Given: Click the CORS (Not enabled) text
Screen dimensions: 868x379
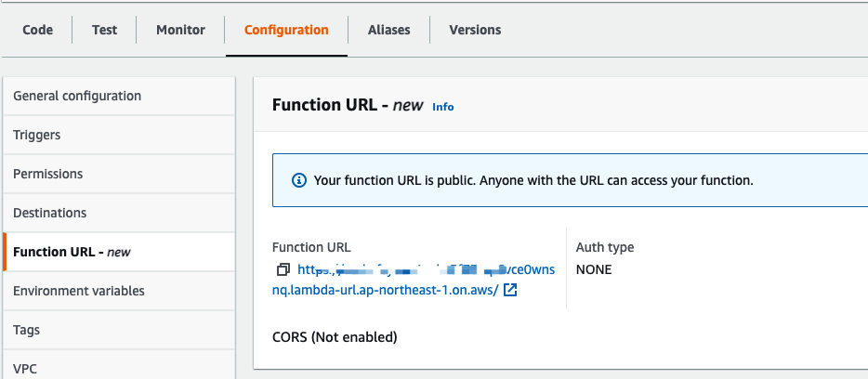Looking at the screenshot, I should [335, 337].
